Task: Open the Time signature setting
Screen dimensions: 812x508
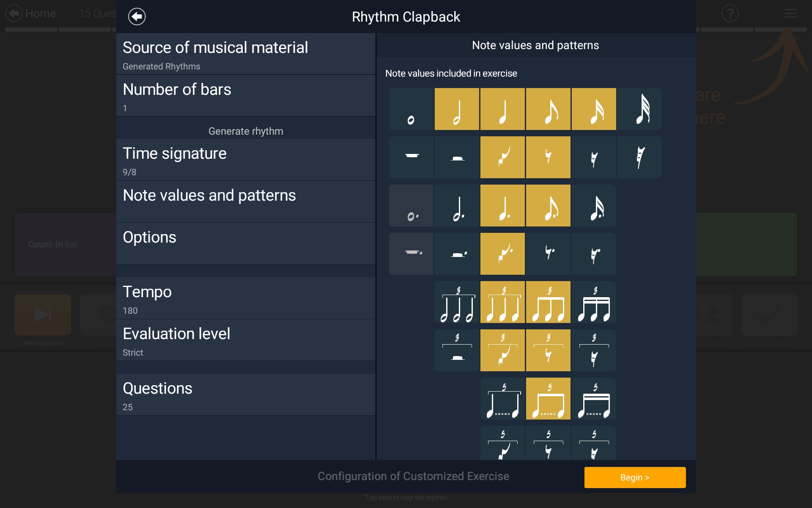Action: (x=246, y=160)
